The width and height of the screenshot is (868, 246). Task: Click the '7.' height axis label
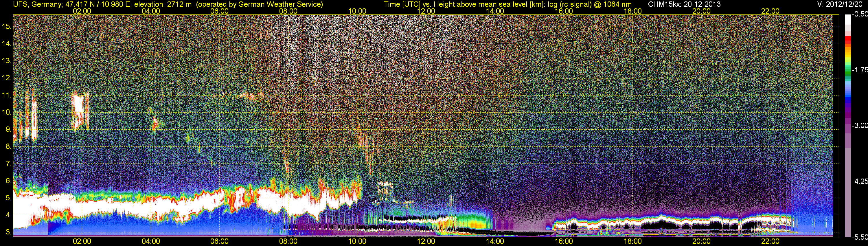(8, 164)
